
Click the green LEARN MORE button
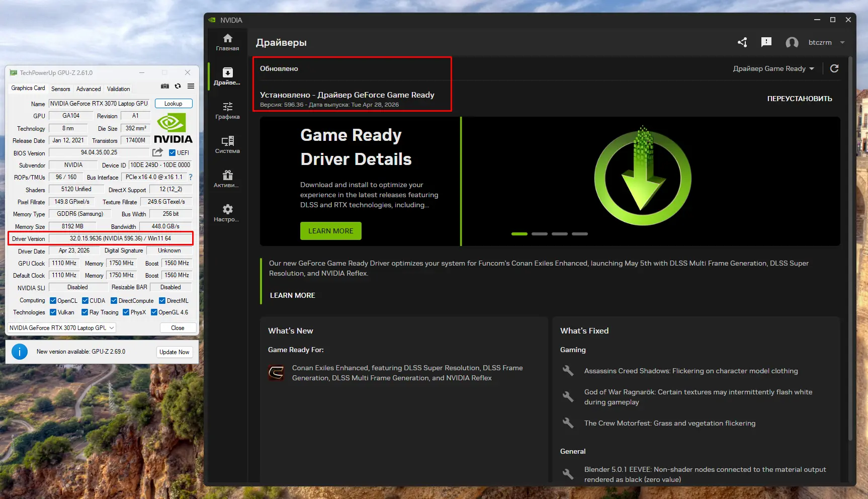(331, 231)
